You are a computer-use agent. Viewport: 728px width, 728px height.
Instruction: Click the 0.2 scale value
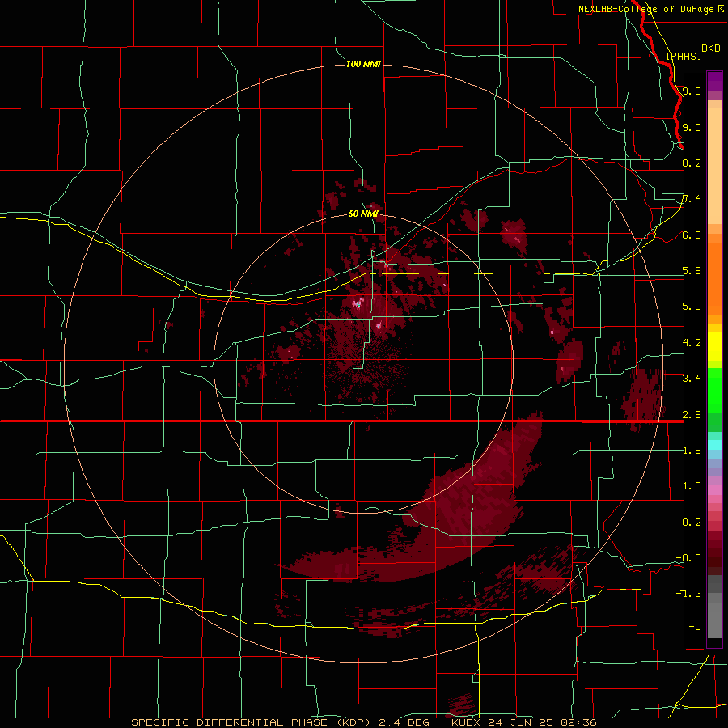pos(692,523)
